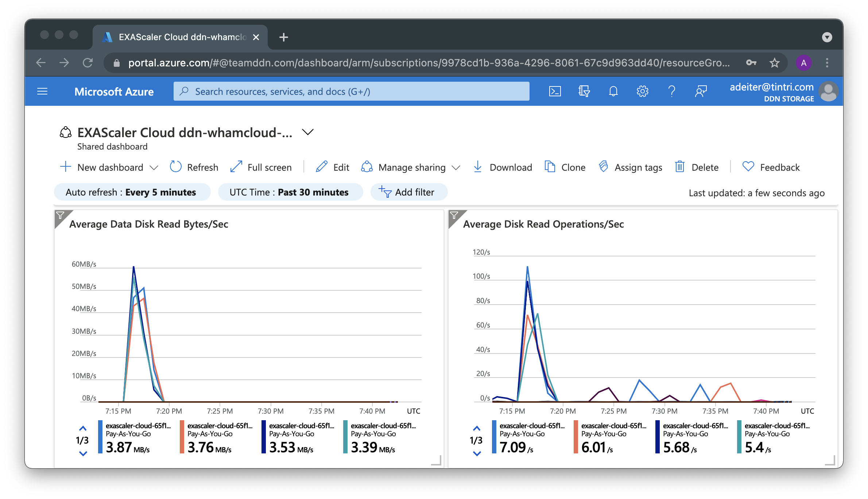The image size is (868, 499).
Task: Expand the dashboard name chevron
Action: click(x=308, y=132)
